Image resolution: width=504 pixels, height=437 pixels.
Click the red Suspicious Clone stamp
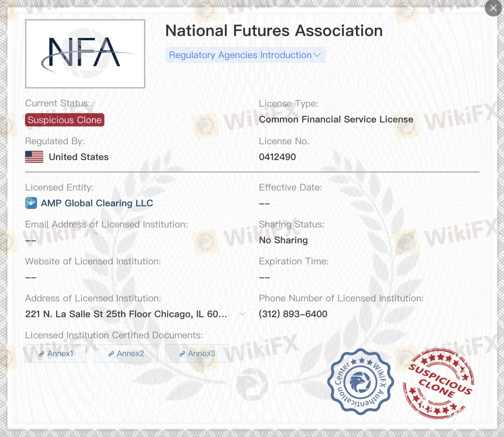click(439, 384)
